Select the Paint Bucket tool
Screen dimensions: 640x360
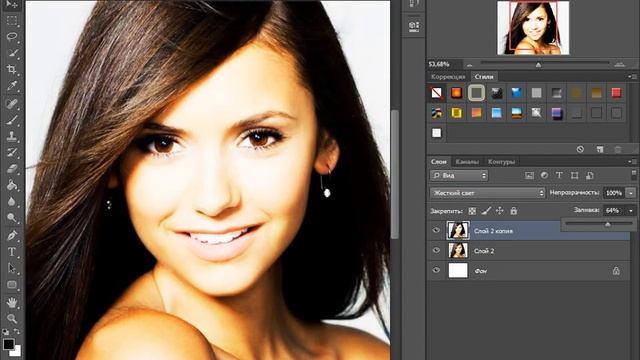point(12,185)
